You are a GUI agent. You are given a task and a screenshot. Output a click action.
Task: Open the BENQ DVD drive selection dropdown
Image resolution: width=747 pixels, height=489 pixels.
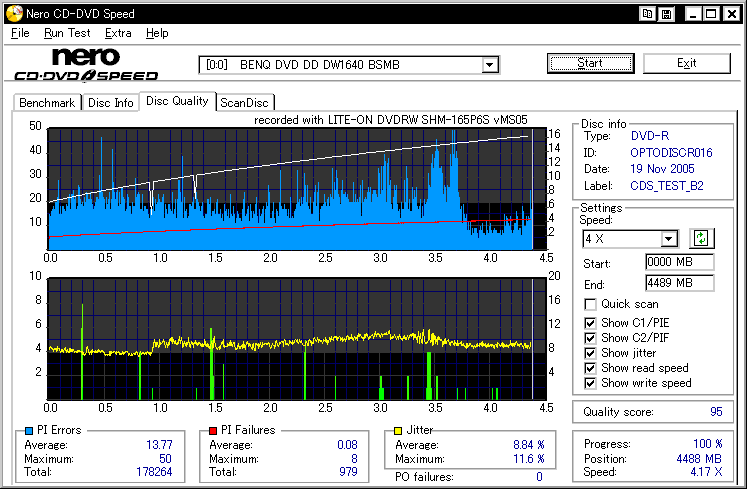tap(489, 65)
